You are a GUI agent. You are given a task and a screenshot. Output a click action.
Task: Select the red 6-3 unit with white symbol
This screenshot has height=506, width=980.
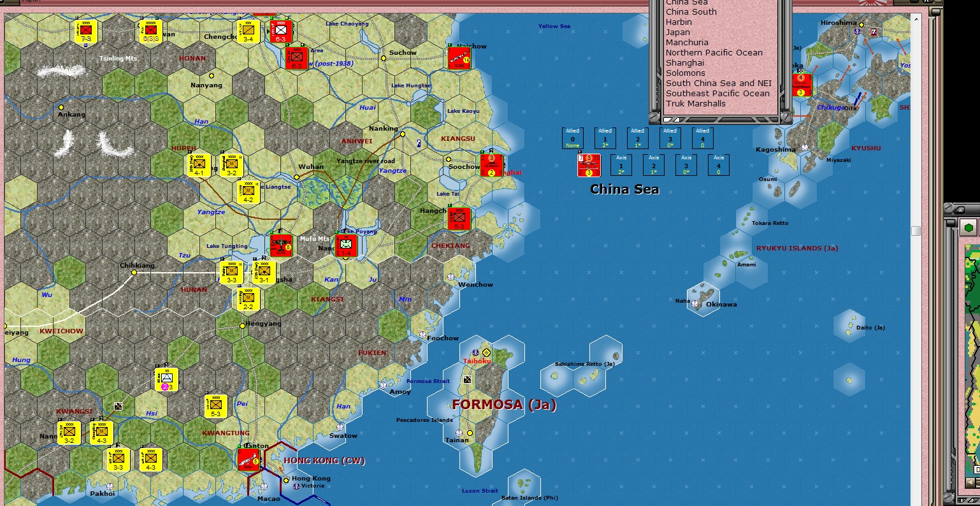pos(280,31)
